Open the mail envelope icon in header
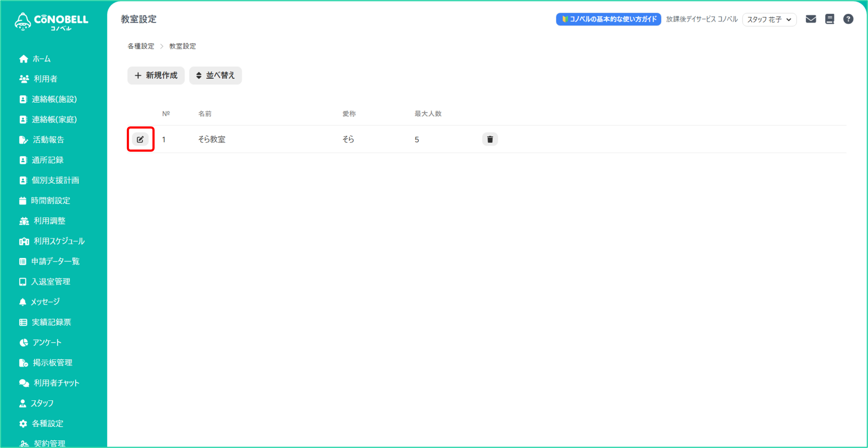868x448 pixels. (811, 19)
